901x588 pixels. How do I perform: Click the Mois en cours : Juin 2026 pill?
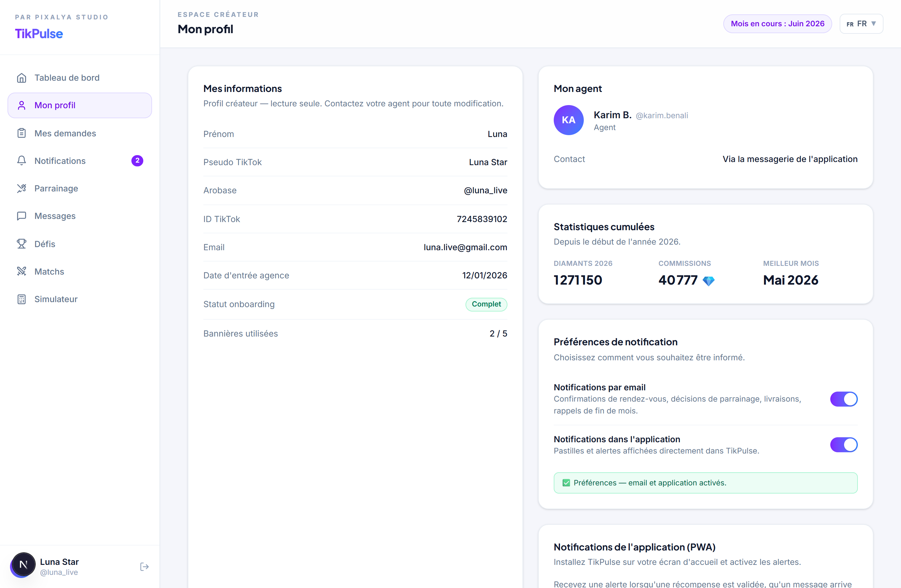777,24
